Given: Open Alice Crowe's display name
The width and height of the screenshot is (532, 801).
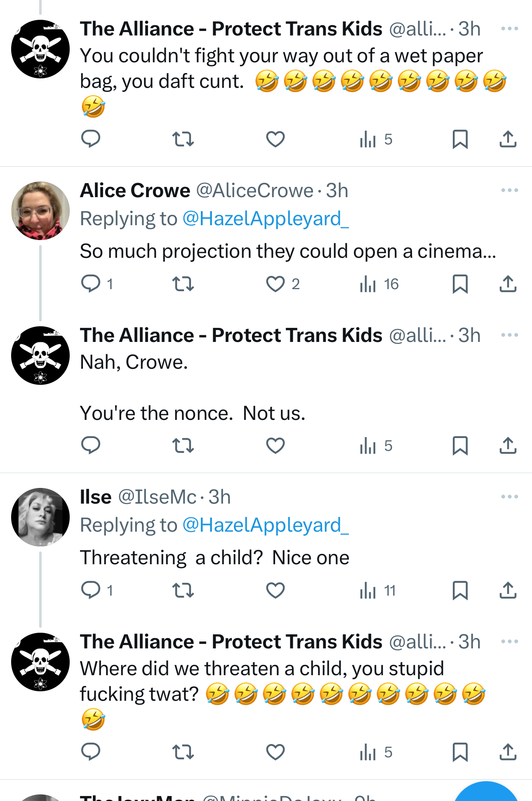Looking at the screenshot, I should pyautogui.click(x=135, y=191).
